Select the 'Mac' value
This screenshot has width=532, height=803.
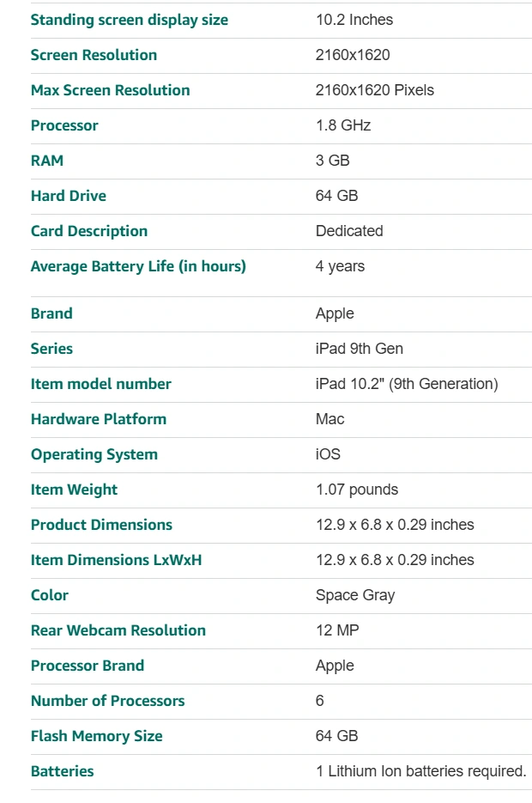[x=330, y=419]
